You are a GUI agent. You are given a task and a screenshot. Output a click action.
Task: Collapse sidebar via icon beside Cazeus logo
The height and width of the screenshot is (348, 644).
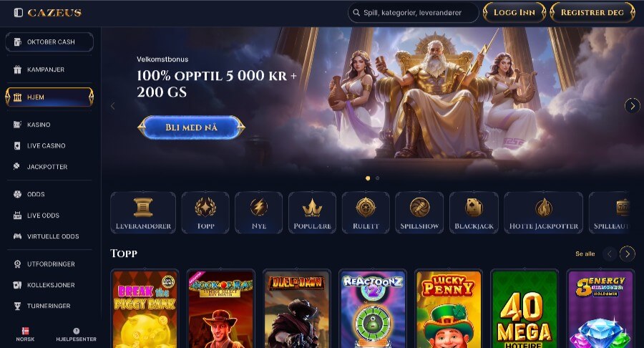point(18,13)
